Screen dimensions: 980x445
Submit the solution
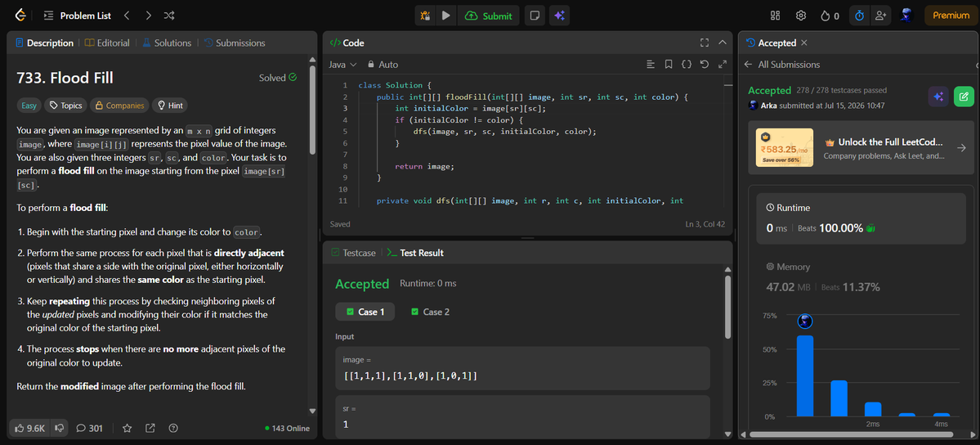pyautogui.click(x=490, y=16)
